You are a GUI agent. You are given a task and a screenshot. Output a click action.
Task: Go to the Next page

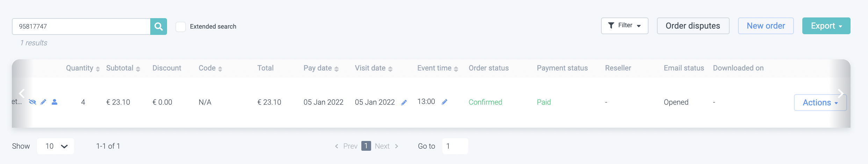pos(386,146)
